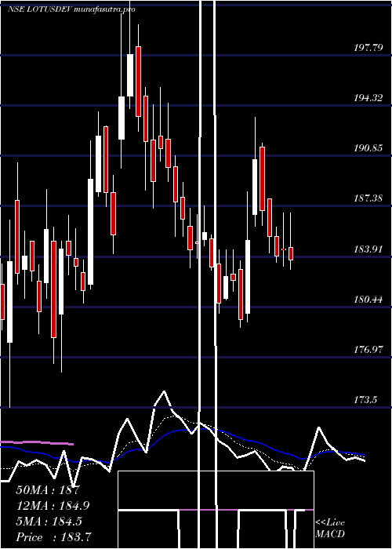Click the 50MA : 187 reading
The height and width of the screenshot is (549, 392).
click(x=49, y=490)
